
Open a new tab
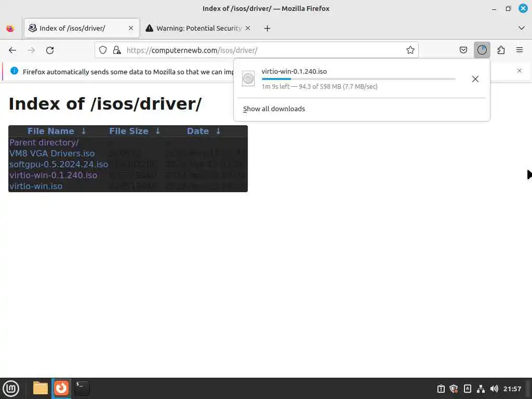point(267,28)
